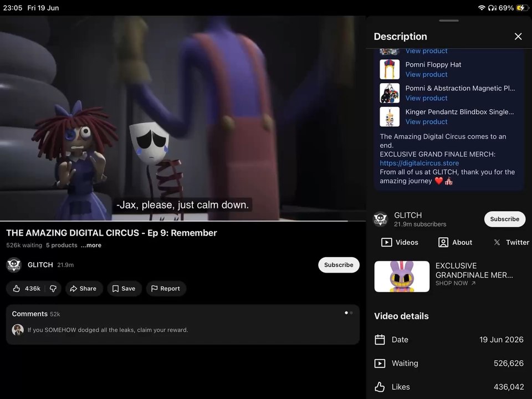Save the video to a playlist
532x399 pixels.
point(124,288)
